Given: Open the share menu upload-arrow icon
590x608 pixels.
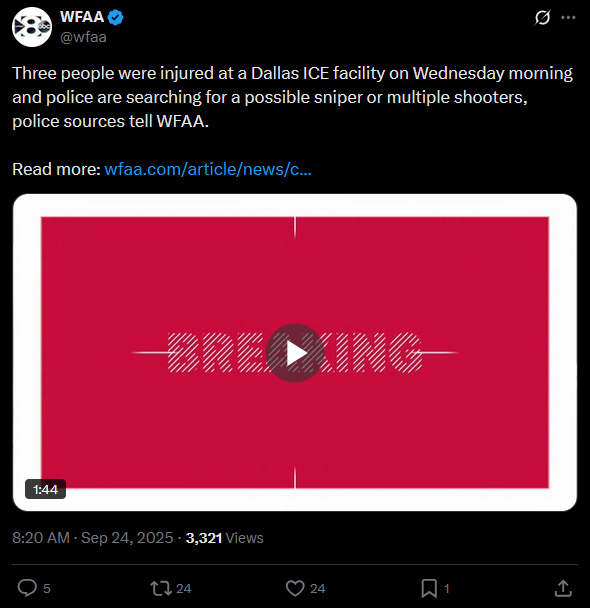Looking at the screenshot, I should [563, 588].
